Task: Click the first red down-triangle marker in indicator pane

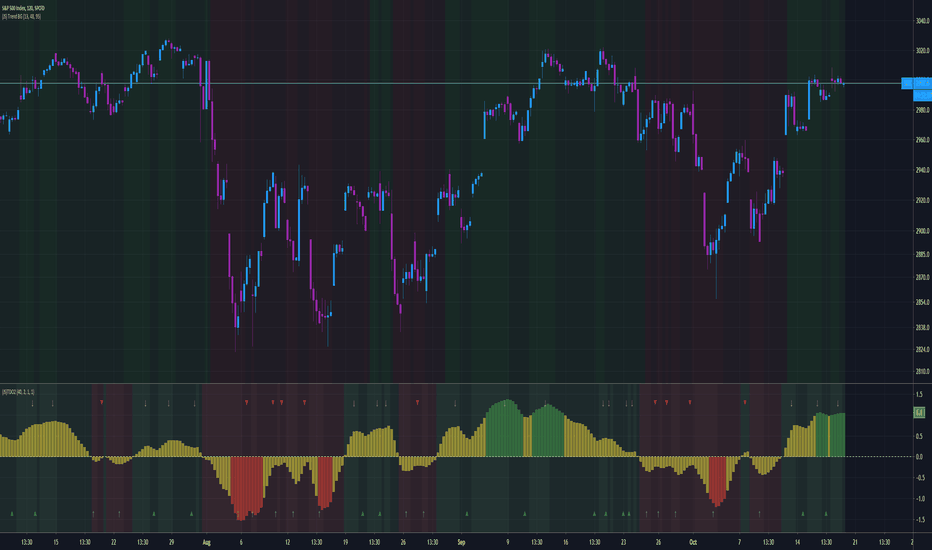Action: pyautogui.click(x=102, y=403)
